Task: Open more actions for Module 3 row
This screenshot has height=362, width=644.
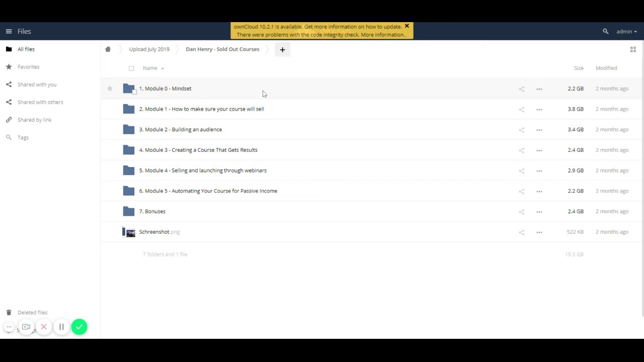Action: pyautogui.click(x=539, y=150)
